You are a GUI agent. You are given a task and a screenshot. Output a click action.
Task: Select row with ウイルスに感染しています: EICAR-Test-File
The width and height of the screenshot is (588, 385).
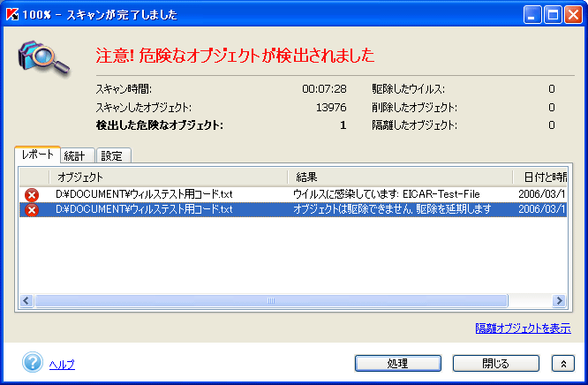293,194
